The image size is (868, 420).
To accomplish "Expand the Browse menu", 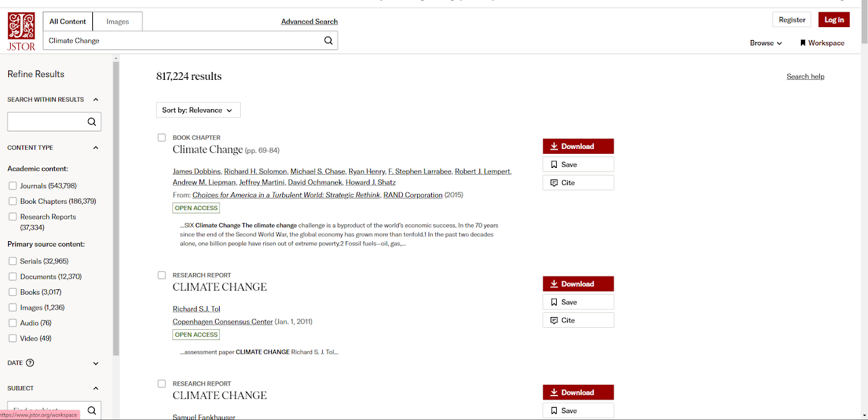I will 766,43.
